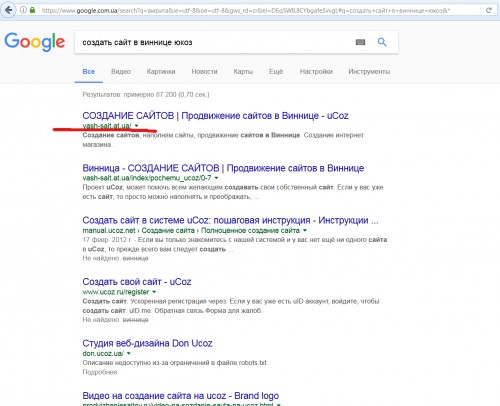Screen dimensions: 500x406
Task: Open Создать сайт в системе uCoz result
Action: pos(230,220)
